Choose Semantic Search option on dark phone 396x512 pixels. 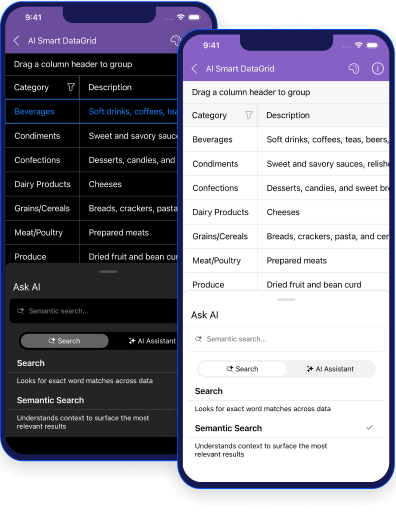coord(94,400)
